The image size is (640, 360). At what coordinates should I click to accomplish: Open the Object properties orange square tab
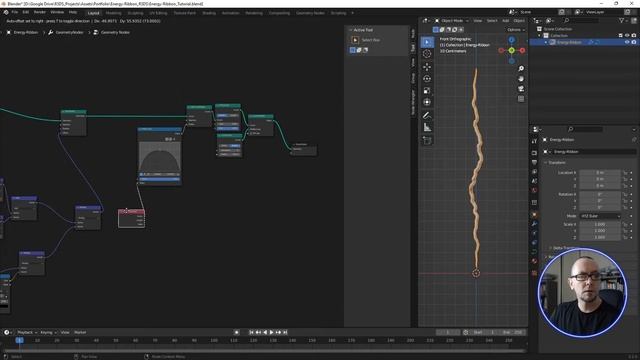pos(534,214)
